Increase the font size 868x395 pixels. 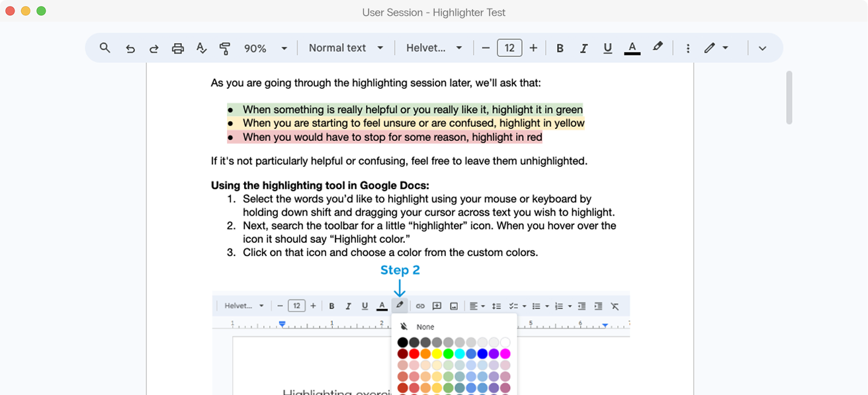point(533,48)
